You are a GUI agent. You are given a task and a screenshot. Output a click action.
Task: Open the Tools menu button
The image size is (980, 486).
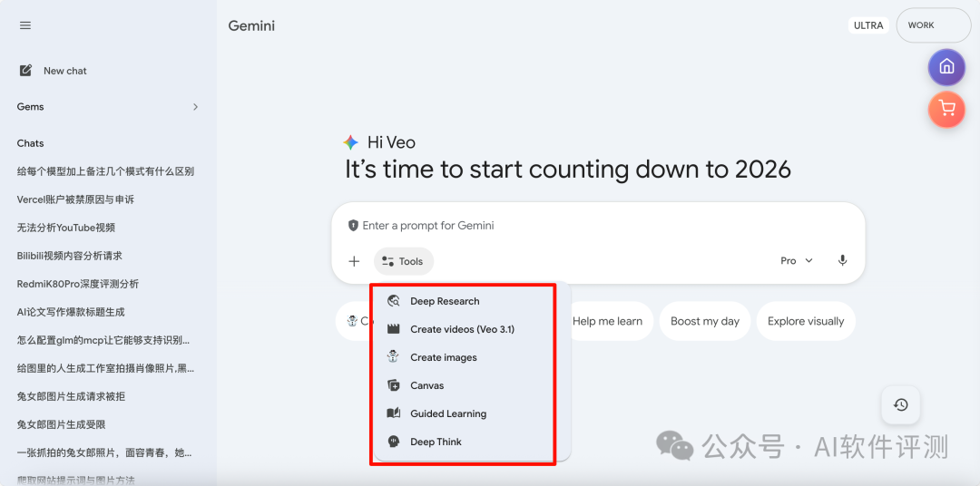[x=403, y=261]
